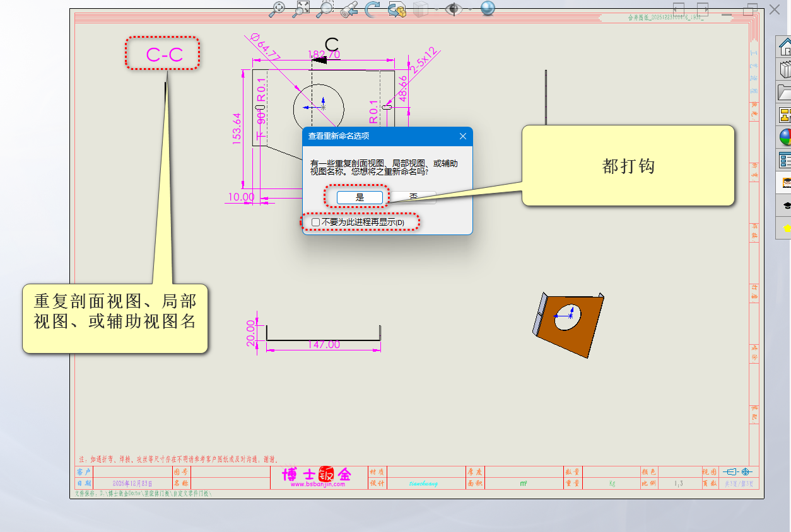Close the 查看重新命名选项 dialog
Screen dimensions: 791x532
(463, 136)
